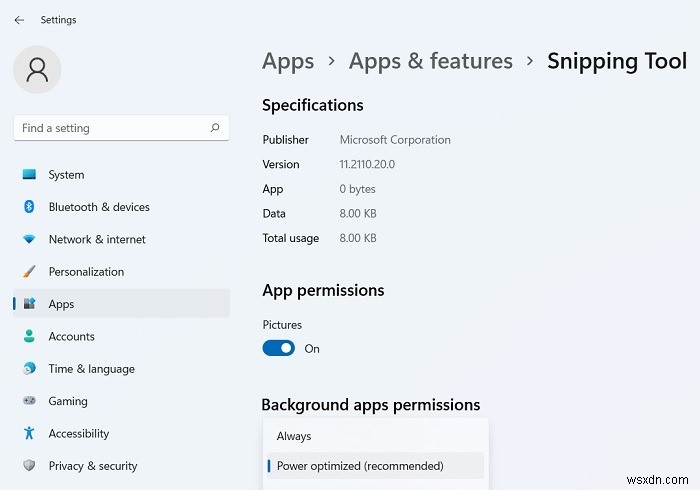
Task: Click the System monitor icon
Action: coord(29,174)
